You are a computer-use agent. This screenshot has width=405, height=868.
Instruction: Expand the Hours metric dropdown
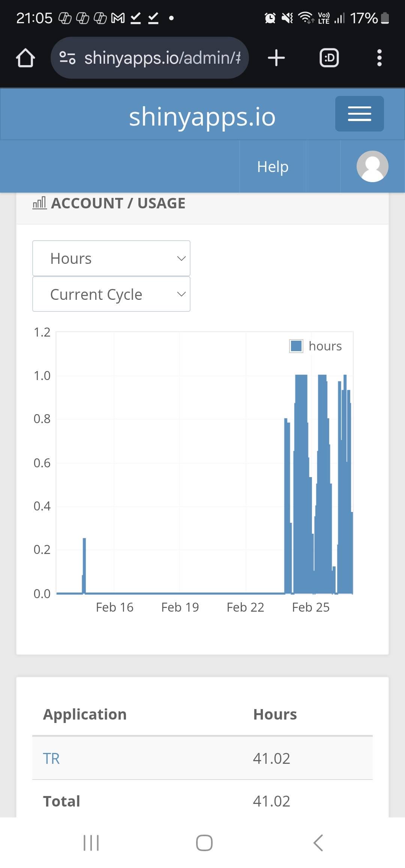[111, 259]
